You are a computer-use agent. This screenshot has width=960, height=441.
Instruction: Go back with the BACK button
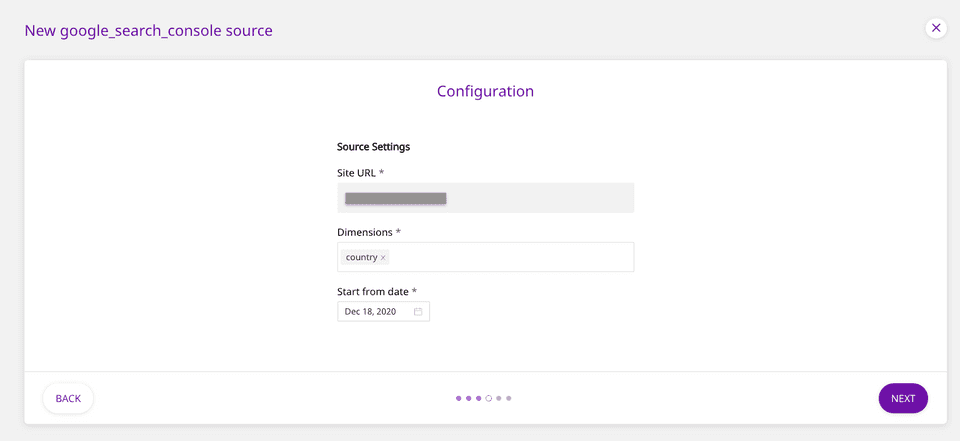point(68,398)
